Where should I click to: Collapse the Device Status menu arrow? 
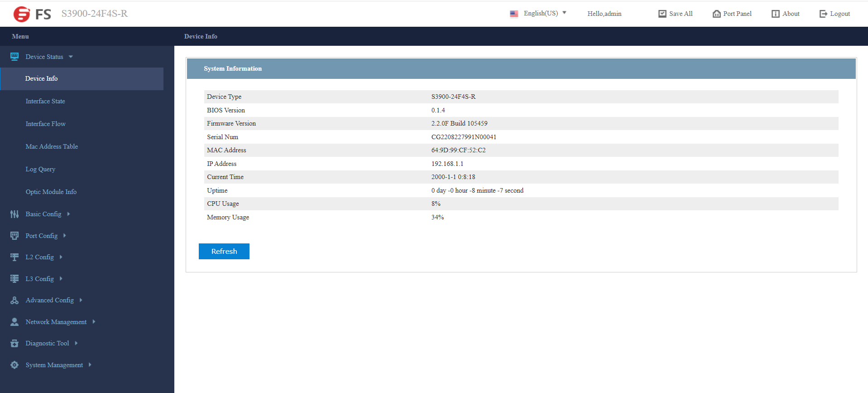71,57
